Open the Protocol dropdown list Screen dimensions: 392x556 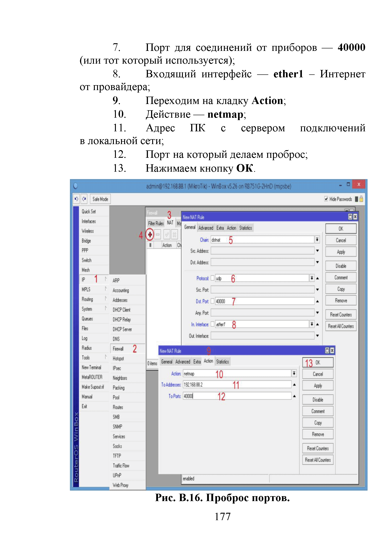tap(312, 278)
